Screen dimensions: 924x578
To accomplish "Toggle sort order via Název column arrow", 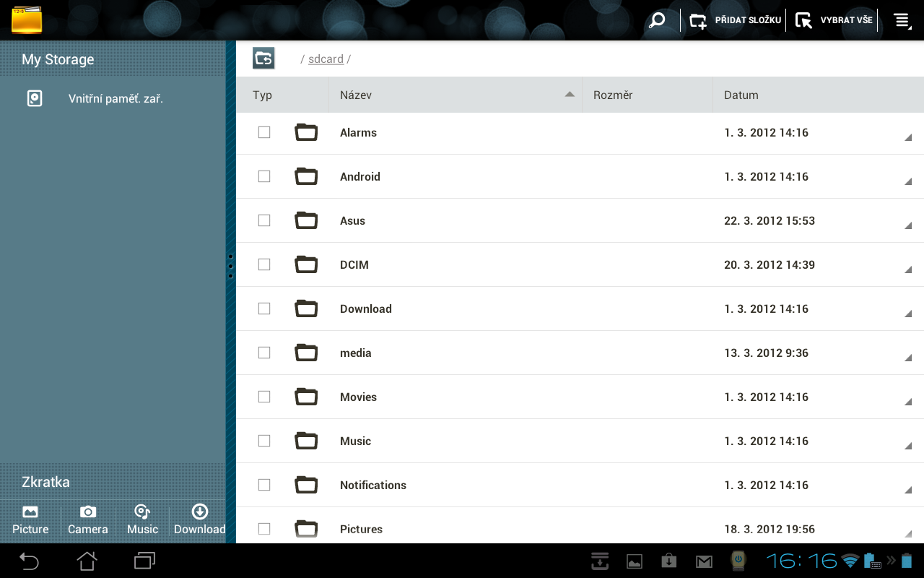I will pyautogui.click(x=570, y=94).
